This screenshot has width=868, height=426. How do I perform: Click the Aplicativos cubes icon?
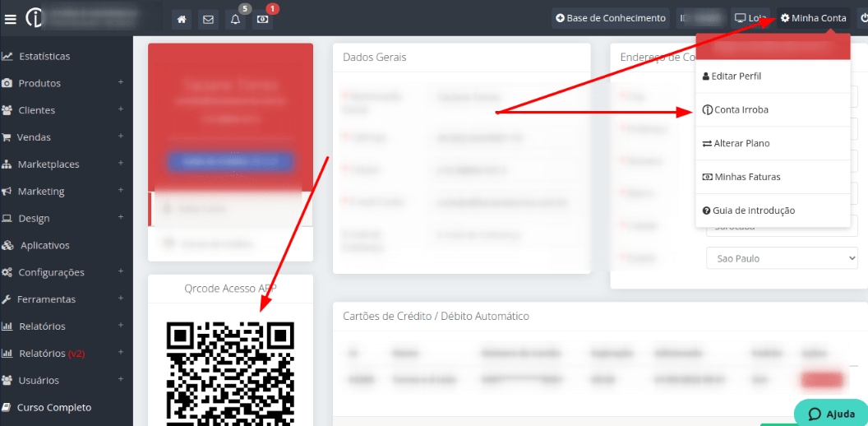7,245
